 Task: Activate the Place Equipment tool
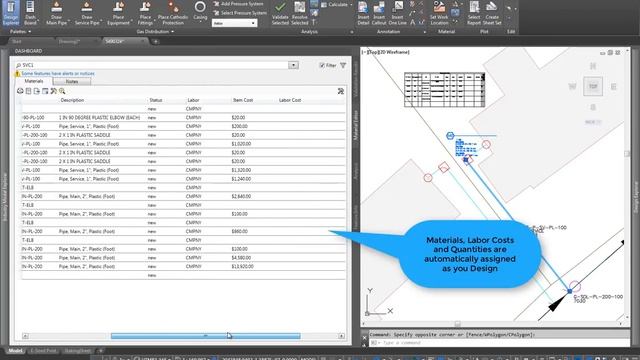tap(118, 13)
